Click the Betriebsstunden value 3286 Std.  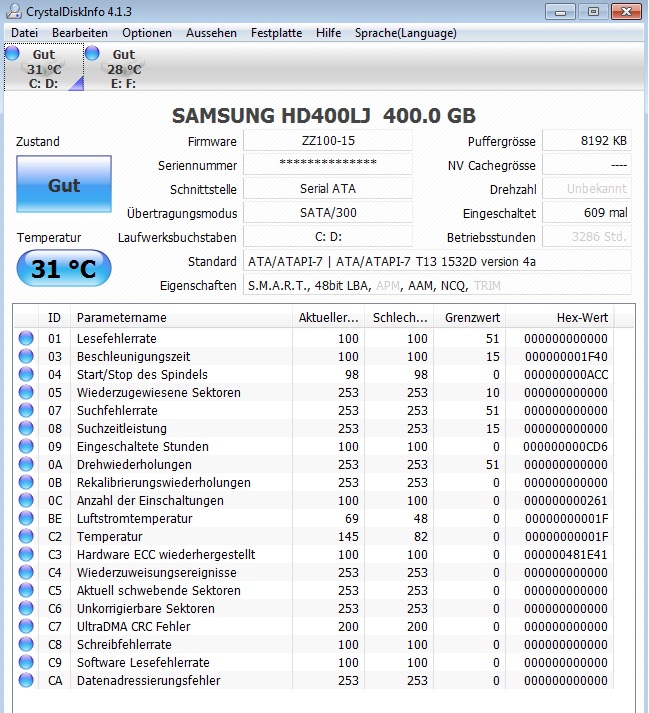[587, 236]
